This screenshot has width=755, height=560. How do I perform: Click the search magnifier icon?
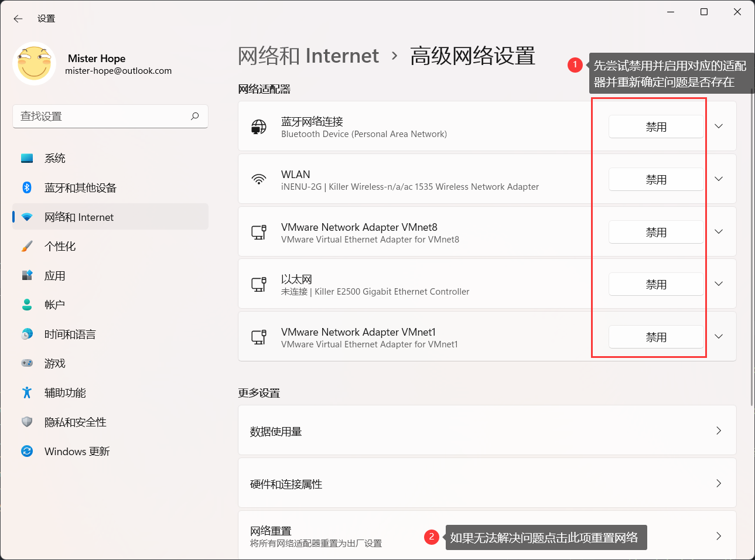click(195, 116)
